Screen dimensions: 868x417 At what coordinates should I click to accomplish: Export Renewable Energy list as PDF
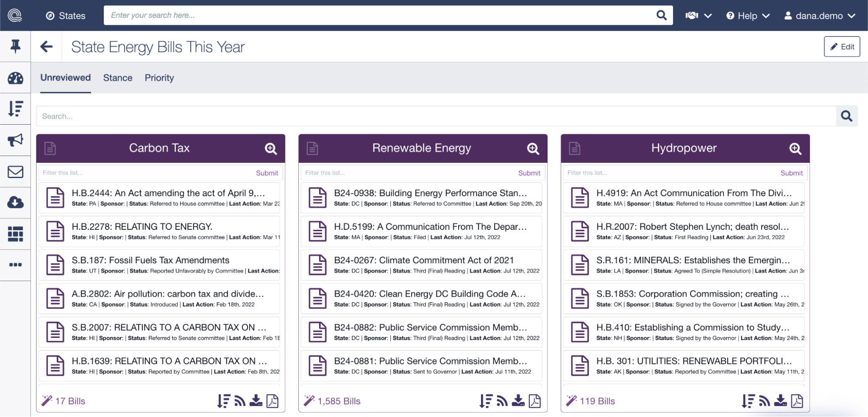pos(535,401)
